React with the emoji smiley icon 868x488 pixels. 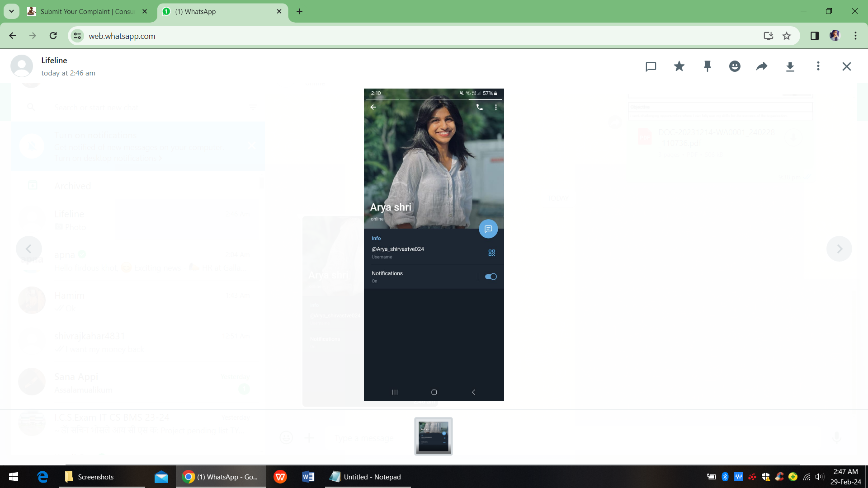735,66
